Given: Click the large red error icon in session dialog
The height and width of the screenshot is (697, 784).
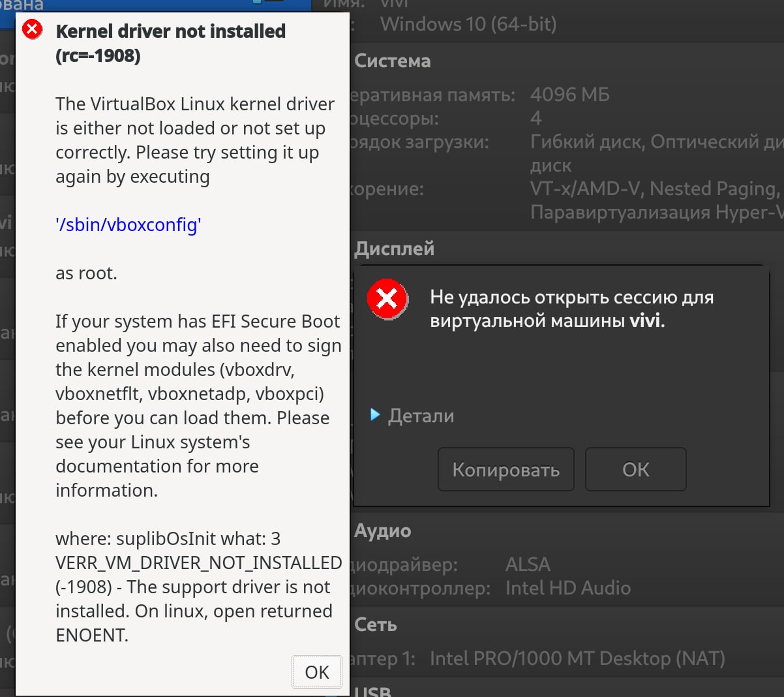Looking at the screenshot, I should point(387,300).
